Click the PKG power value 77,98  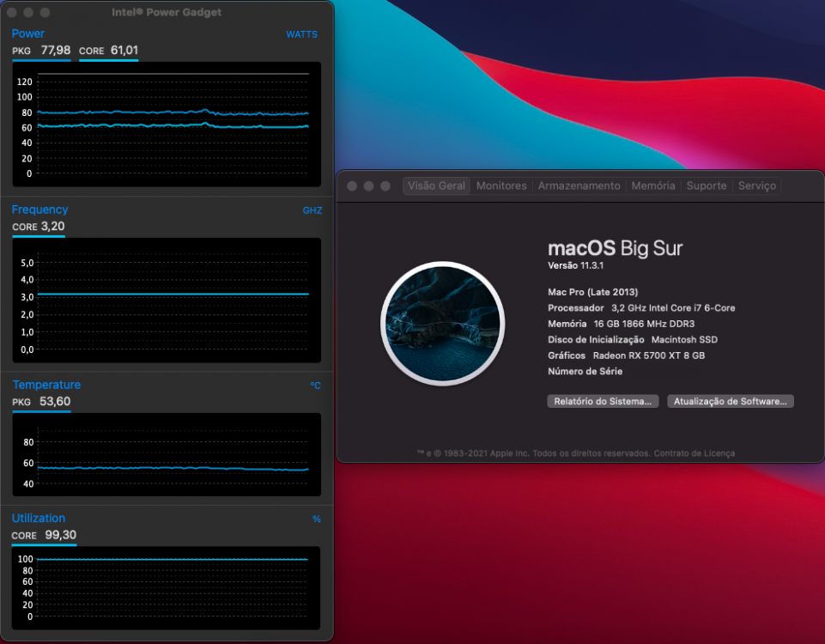(55, 50)
